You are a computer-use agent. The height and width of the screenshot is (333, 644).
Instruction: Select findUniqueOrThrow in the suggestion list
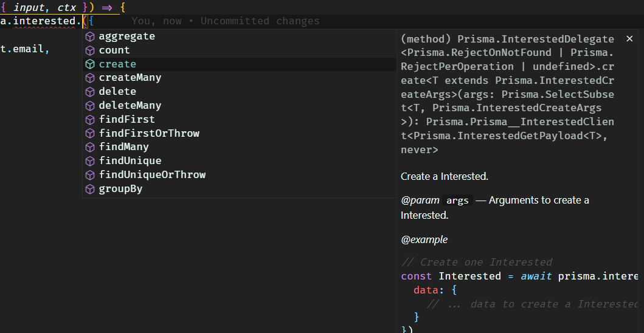coord(152,175)
